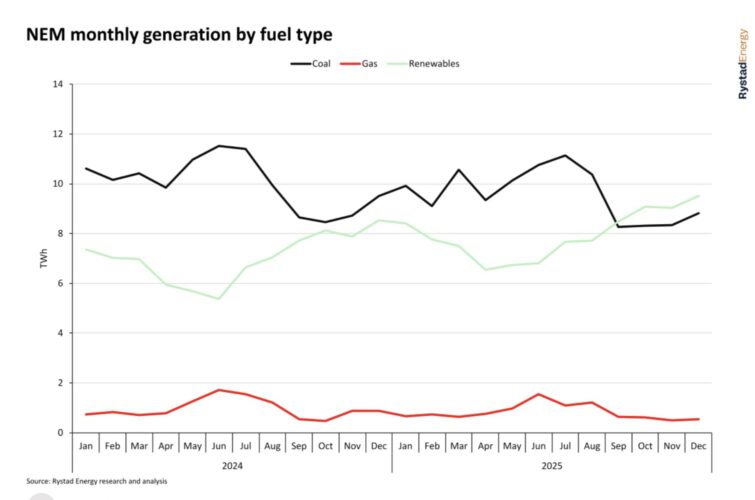This screenshot has height=500, width=755.
Task: Select the 2025 year axis label
Action: [552, 465]
